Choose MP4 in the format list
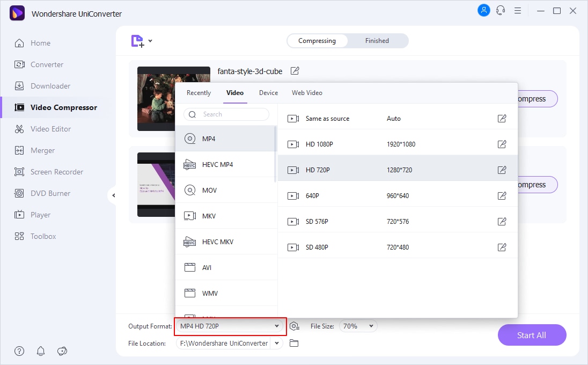 225,139
